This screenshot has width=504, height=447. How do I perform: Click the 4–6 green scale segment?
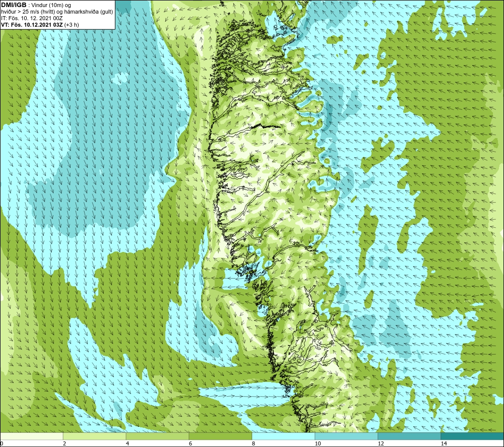[x=157, y=436]
